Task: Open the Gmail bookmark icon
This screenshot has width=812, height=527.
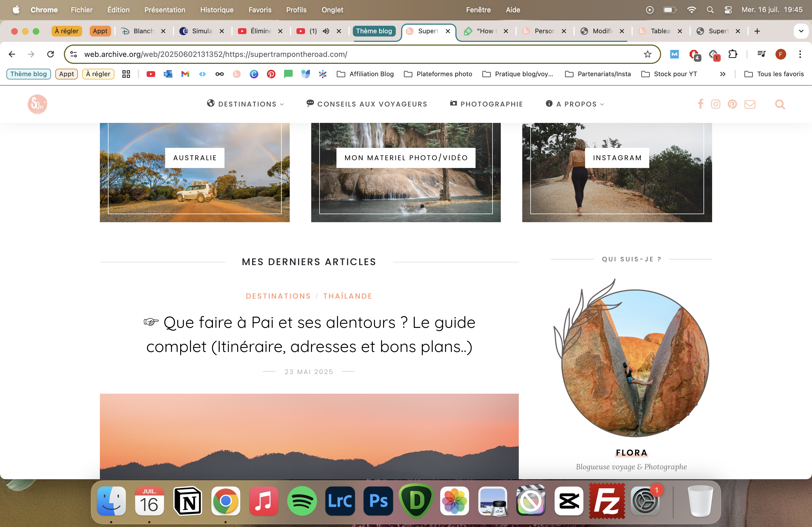Action: tap(185, 74)
